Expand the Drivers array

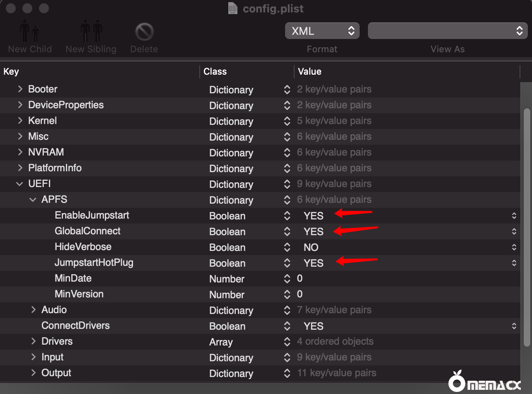pos(34,341)
